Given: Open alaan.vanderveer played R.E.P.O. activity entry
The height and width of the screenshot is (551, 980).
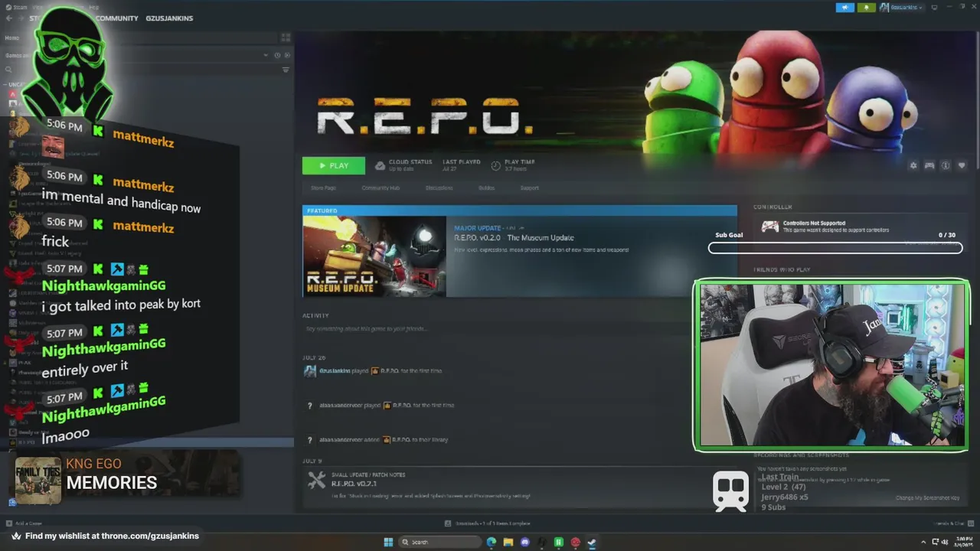Looking at the screenshot, I should (x=387, y=405).
